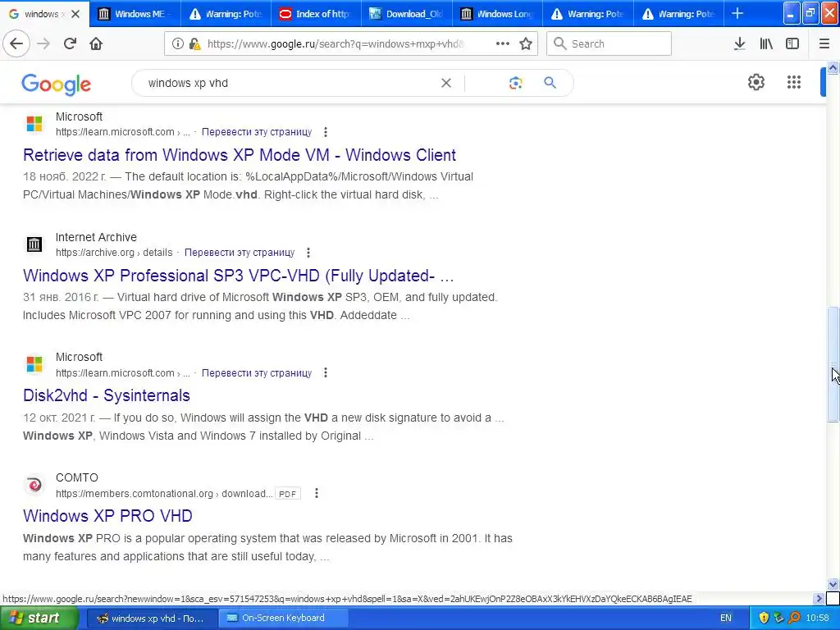The image size is (840, 630).
Task: Open Windows XP PRO VHD link
Action: click(x=107, y=516)
